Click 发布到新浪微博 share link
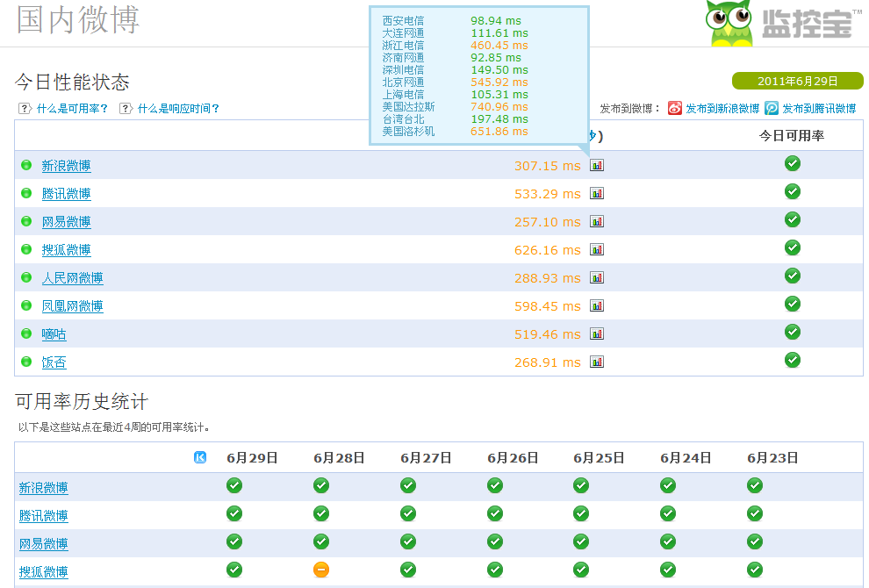This screenshot has height=588, width=869. click(x=722, y=109)
